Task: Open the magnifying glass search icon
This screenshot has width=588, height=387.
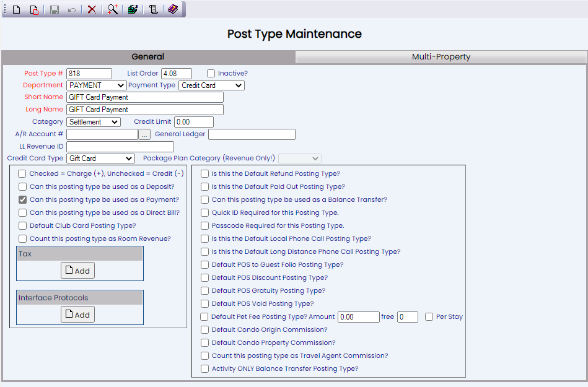Action: [x=112, y=9]
